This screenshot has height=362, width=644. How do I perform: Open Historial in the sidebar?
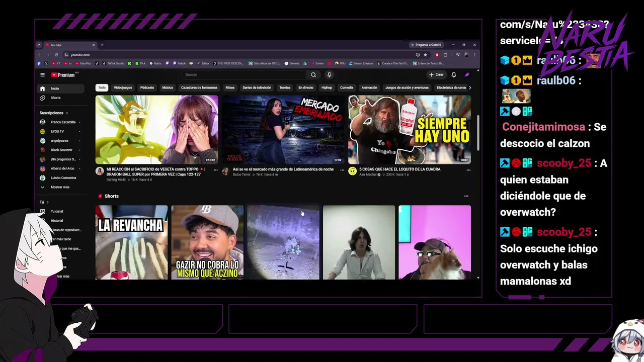pos(57,221)
